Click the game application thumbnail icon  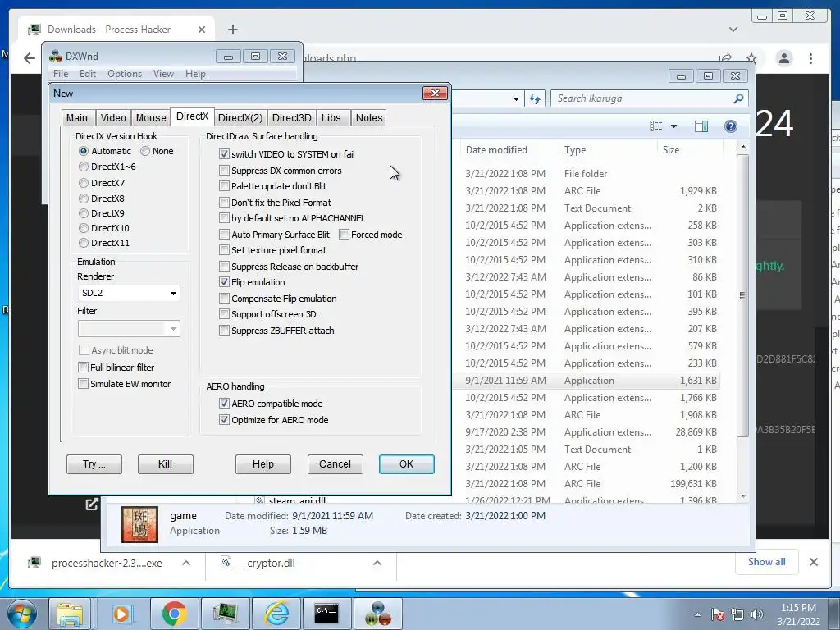click(139, 524)
